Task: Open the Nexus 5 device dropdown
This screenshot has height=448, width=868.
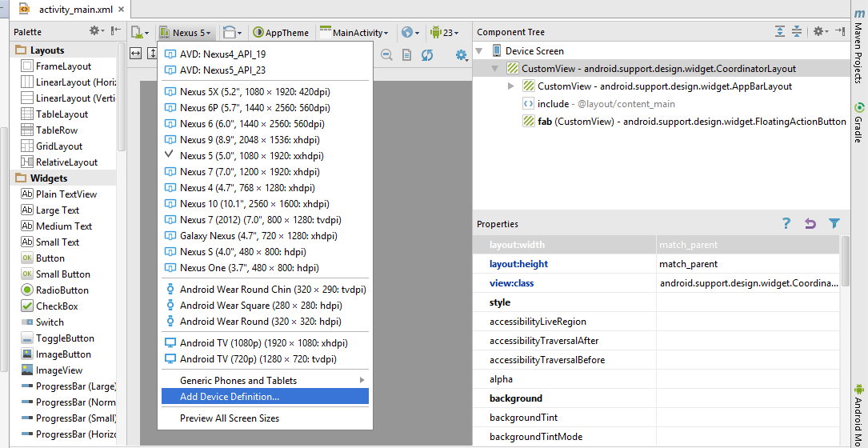Action: click(x=186, y=33)
